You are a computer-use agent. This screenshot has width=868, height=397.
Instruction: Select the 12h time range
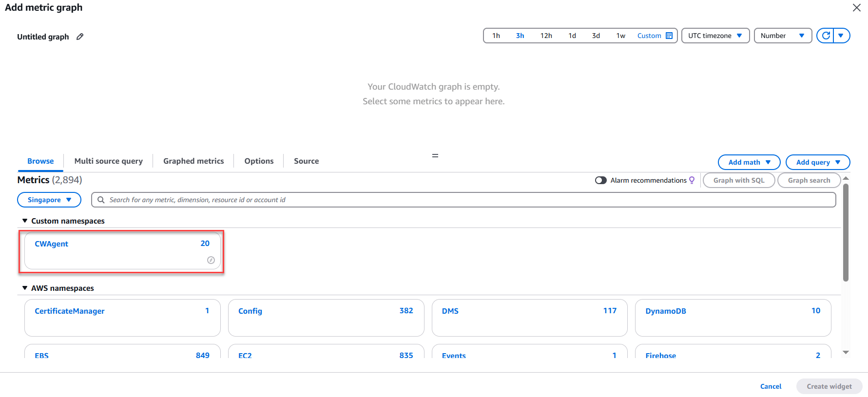tap(546, 36)
